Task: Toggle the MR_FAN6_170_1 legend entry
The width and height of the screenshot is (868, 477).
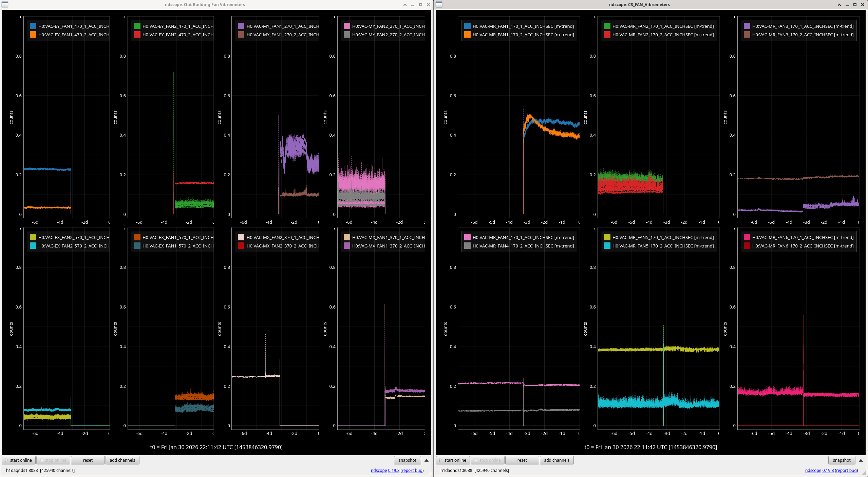Action: click(x=803, y=238)
